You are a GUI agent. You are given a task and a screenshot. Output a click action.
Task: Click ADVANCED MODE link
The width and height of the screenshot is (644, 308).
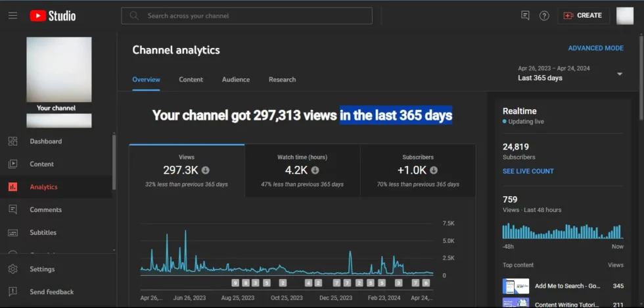(595, 48)
